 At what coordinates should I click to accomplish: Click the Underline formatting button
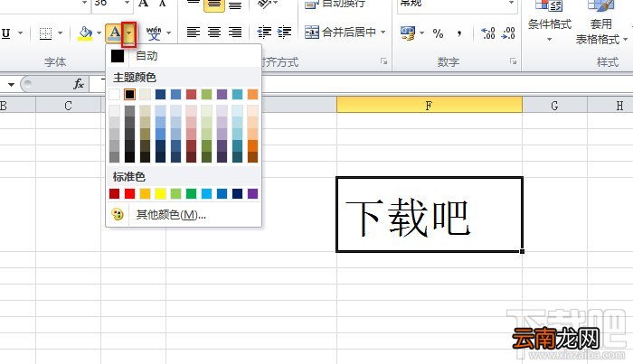(x=5, y=33)
